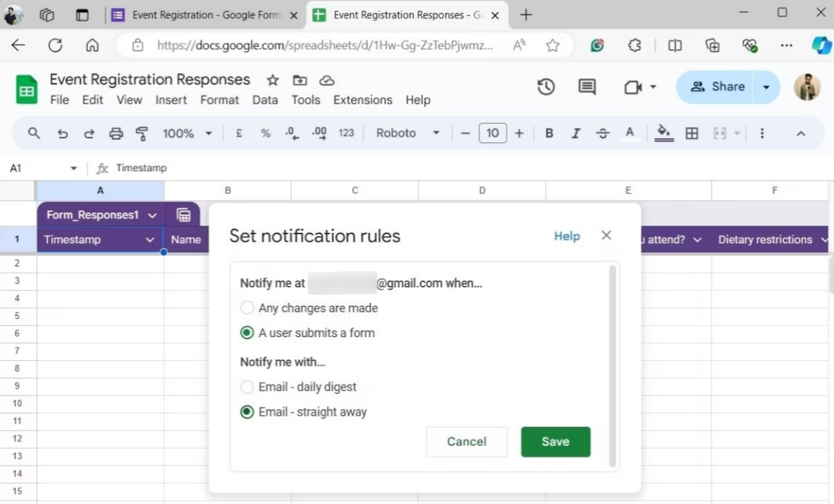Open the File menu
The height and width of the screenshot is (504, 834).
pyautogui.click(x=60, y=100)
